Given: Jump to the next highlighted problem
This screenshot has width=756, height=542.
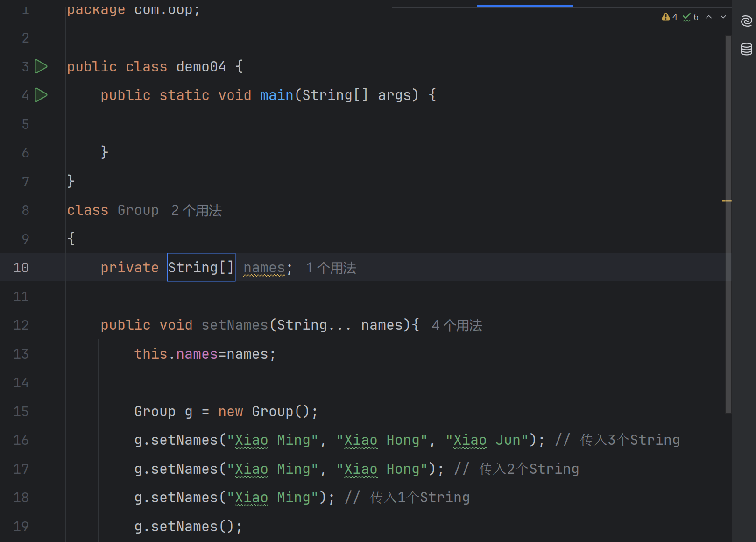Looking at the screenshot, I should (x=723, y=17).
